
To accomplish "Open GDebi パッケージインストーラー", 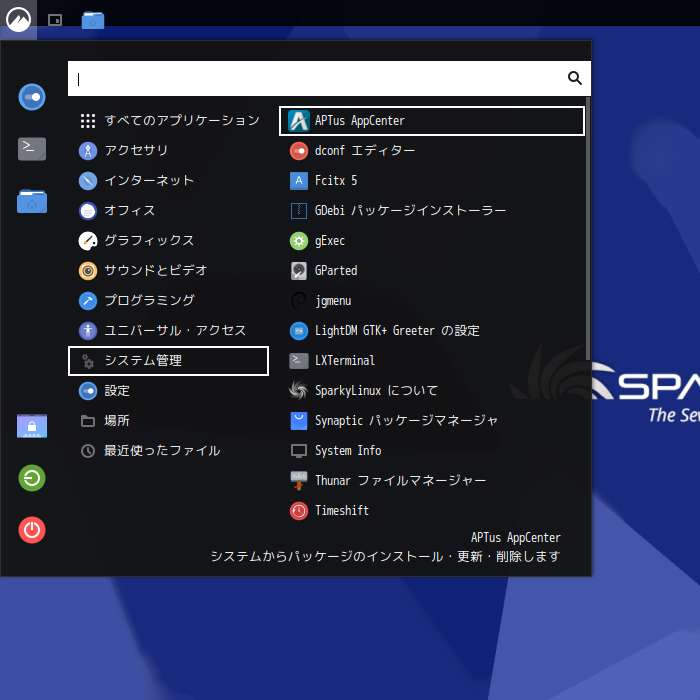I will click(432, 210).
